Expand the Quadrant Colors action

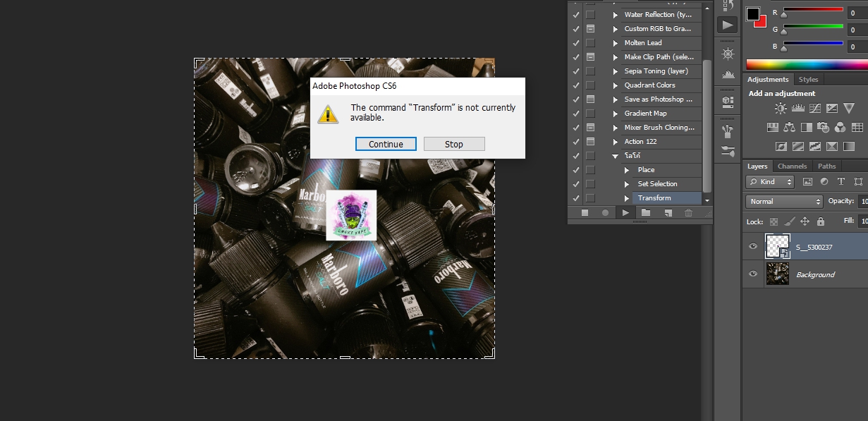[616, 85]
